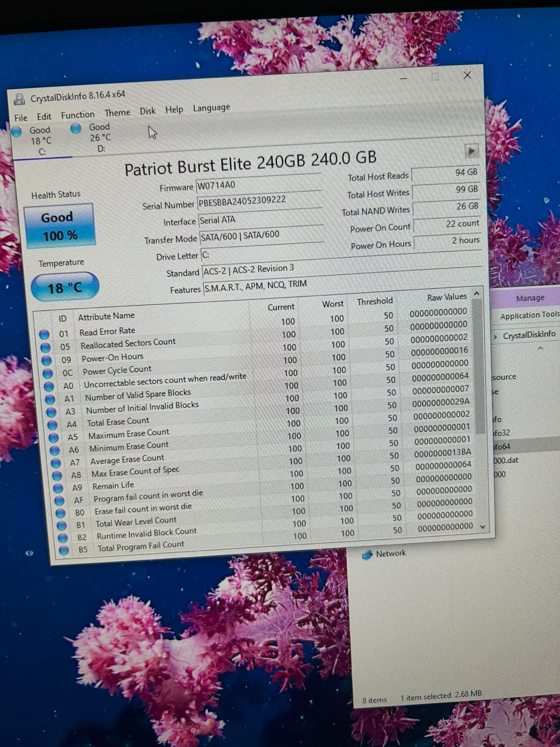Click the attribute list scrollbar thumb
Viewport: 560px width, 747px height.
479,366
